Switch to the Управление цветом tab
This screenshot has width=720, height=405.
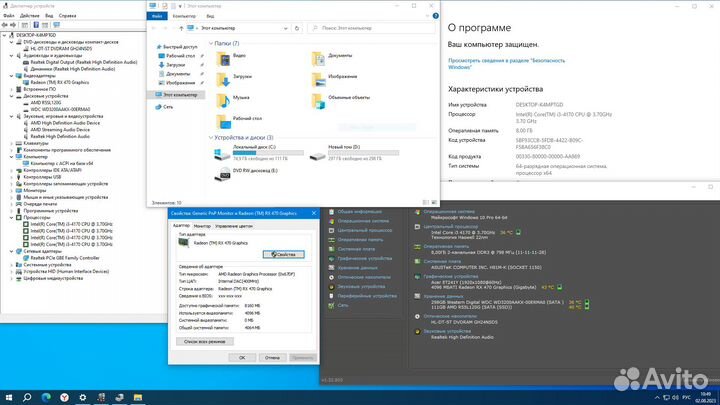click(x=234, y=226)
